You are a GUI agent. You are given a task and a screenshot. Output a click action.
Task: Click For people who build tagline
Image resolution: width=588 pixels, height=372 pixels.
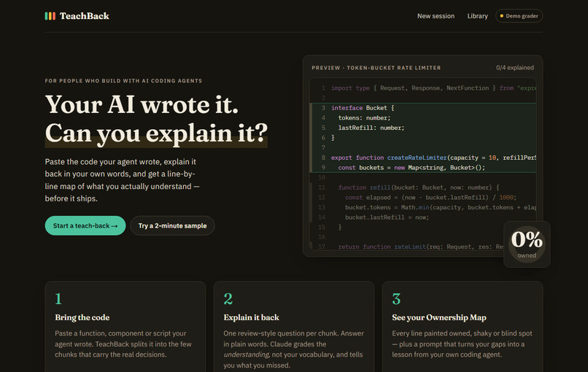[123, 81]
